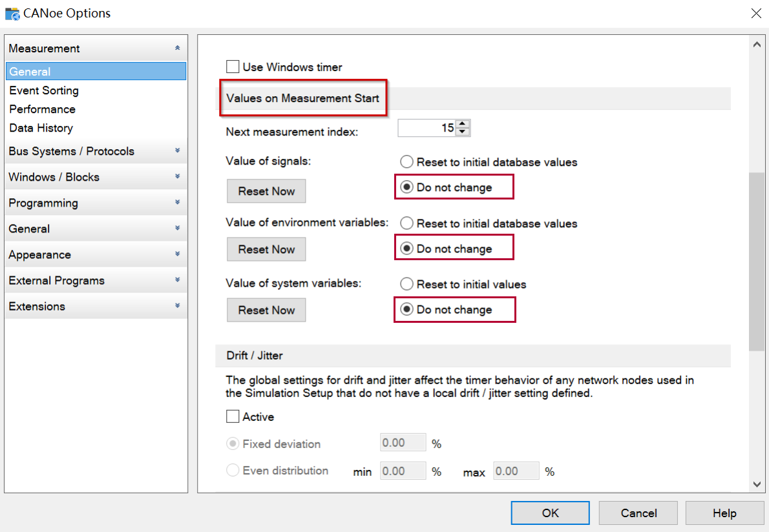Expand the Appearance section chevron
769x532 pixels.
coord(177,254)
